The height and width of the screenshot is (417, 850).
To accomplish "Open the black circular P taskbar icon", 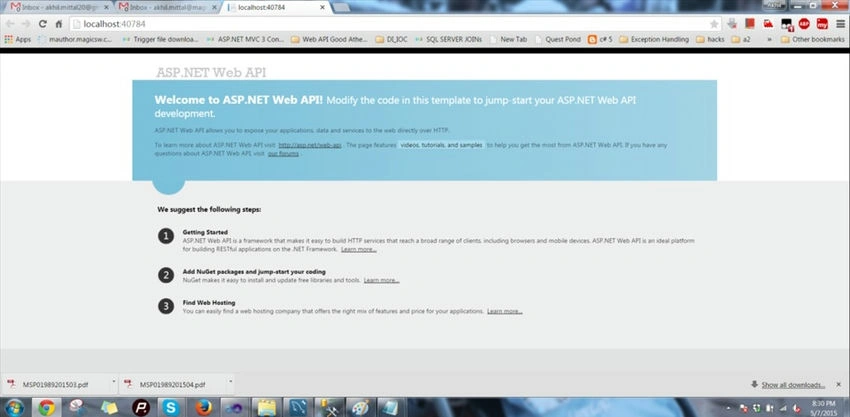I will pyautogui.click(x=140, y=407).
